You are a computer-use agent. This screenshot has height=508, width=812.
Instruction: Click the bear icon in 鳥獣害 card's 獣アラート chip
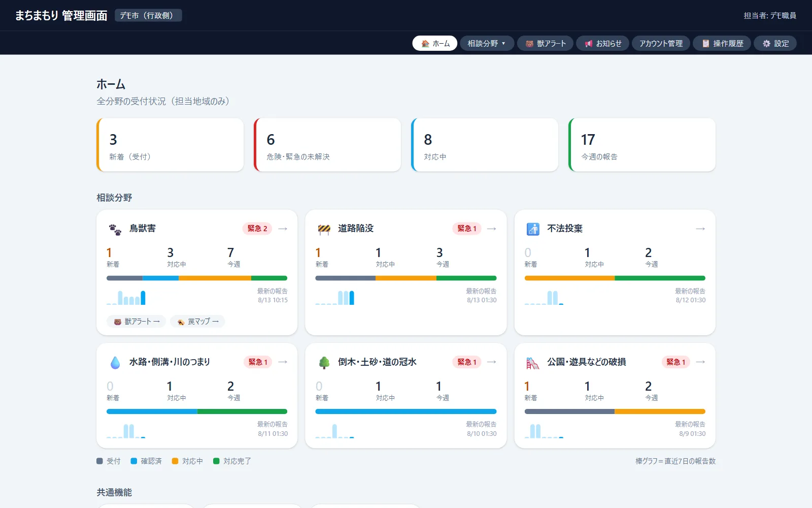(x=118, y=322)
